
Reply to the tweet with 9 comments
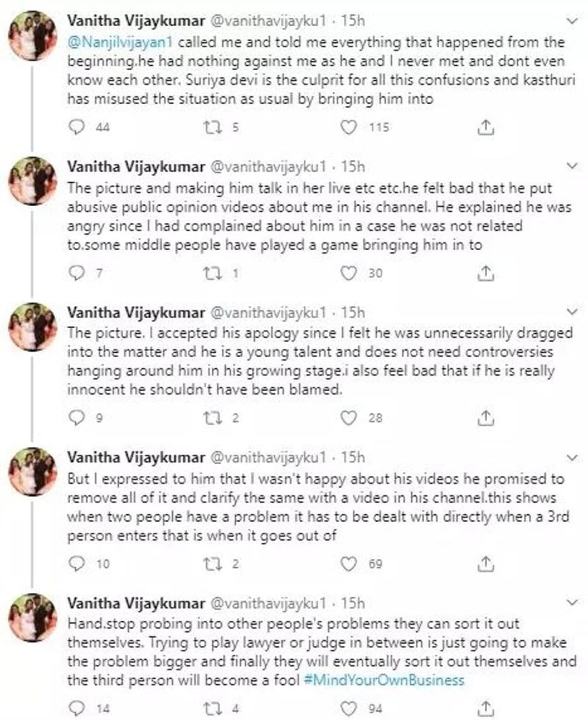click(77, 417)
